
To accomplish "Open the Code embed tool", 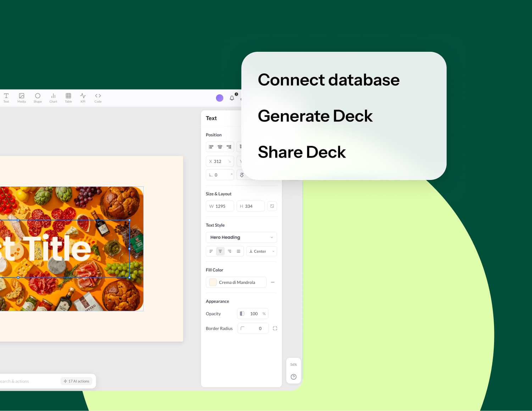I will [x=98, y=98].
